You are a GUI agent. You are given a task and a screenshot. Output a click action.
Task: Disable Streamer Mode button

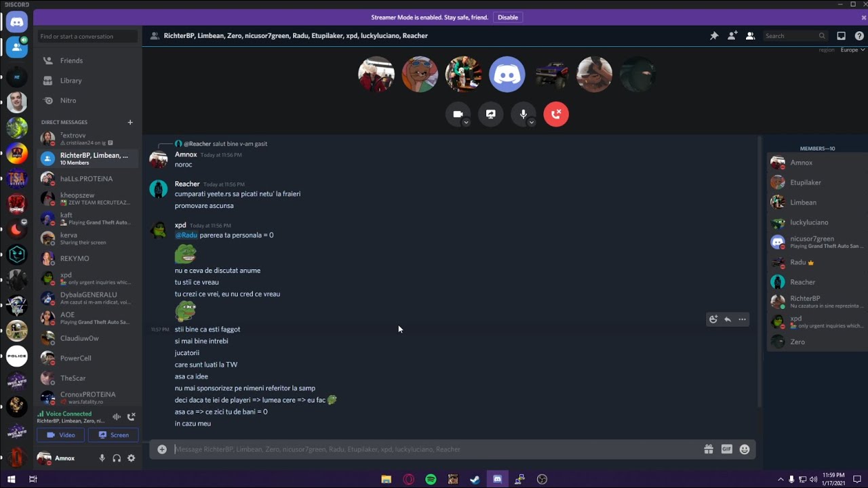click(x=508, y=18)
